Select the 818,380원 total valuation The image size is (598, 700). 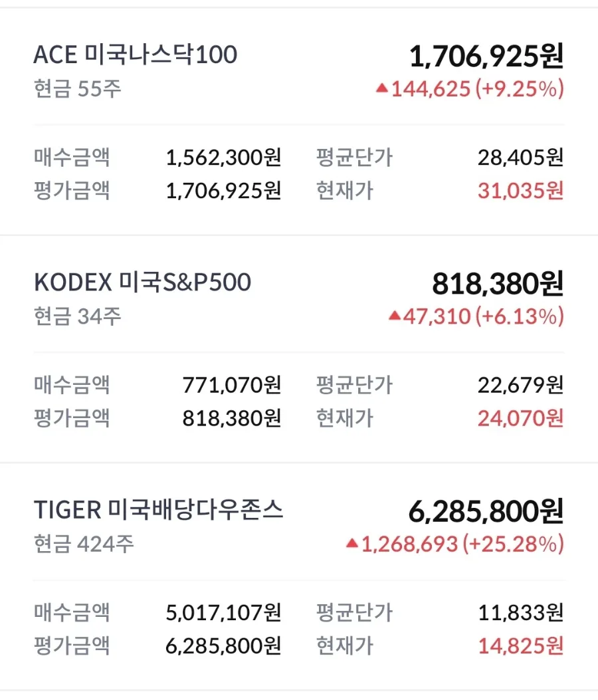pyautogui.click(x=498, y=284)
